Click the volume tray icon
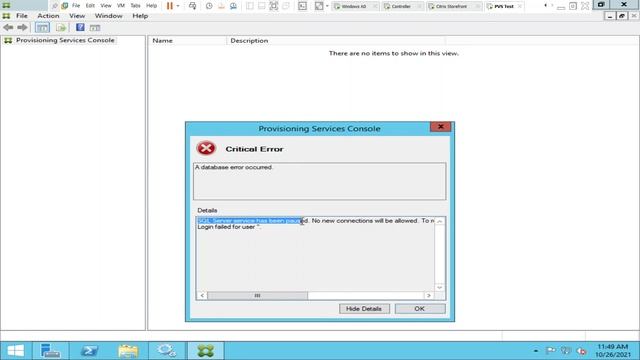 coord(581,351)
